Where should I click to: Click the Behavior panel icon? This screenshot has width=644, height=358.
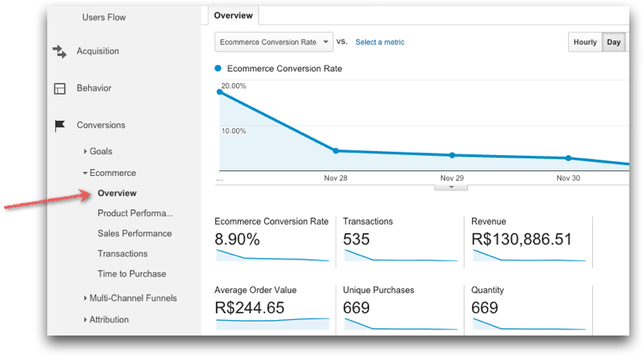pos(60,88)
